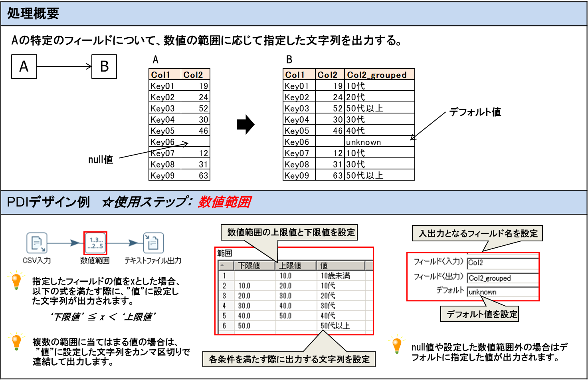Click the box labeled B in the flow diagram

tap(104, 66)
